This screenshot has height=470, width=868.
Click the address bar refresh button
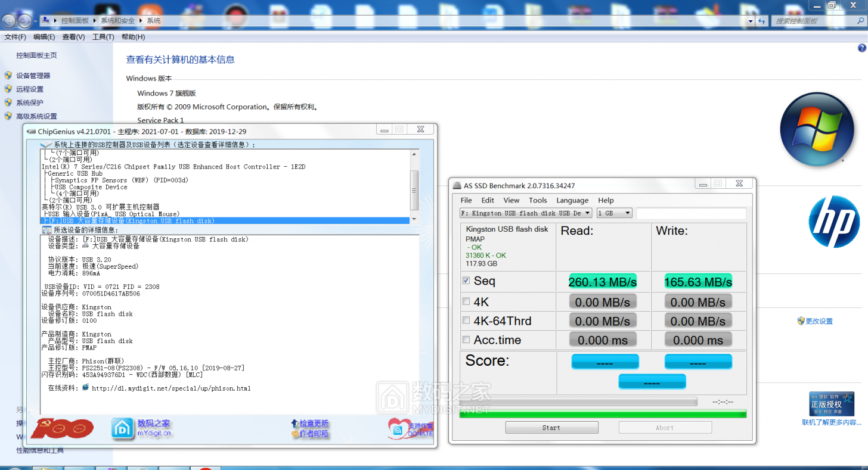click(761, 21)
